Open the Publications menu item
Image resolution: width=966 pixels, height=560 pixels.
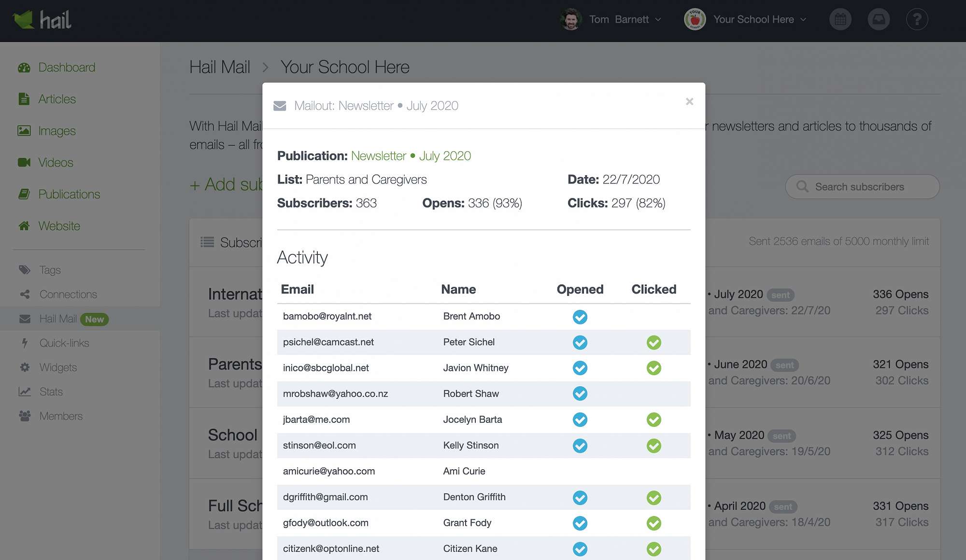click(69, 194)
